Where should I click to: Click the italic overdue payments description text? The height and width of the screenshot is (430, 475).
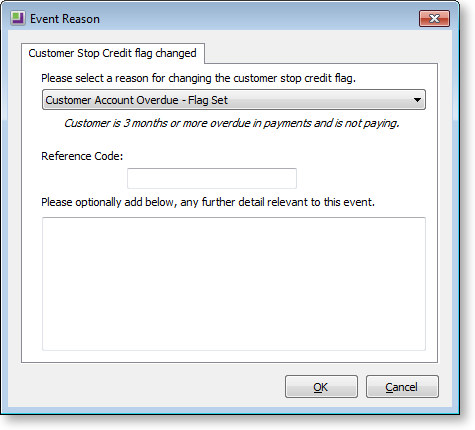pos(232,123)
